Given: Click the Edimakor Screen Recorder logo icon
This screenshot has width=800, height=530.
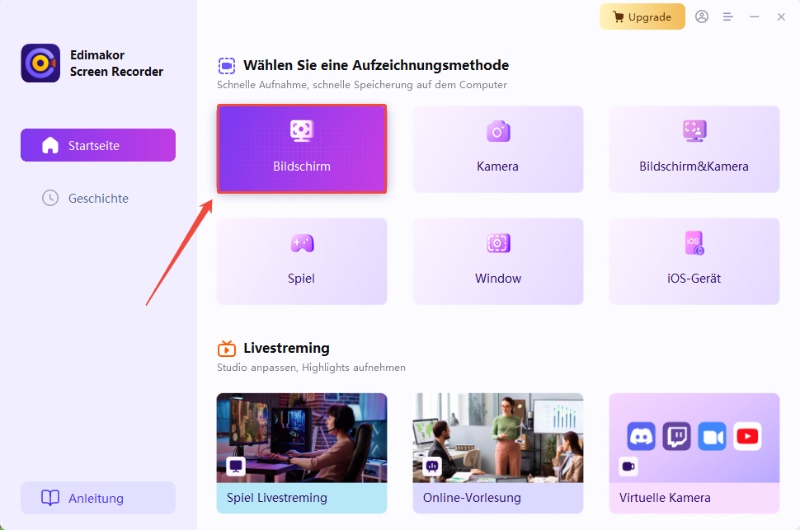Looking at the screenshot, I should [41, 63].
